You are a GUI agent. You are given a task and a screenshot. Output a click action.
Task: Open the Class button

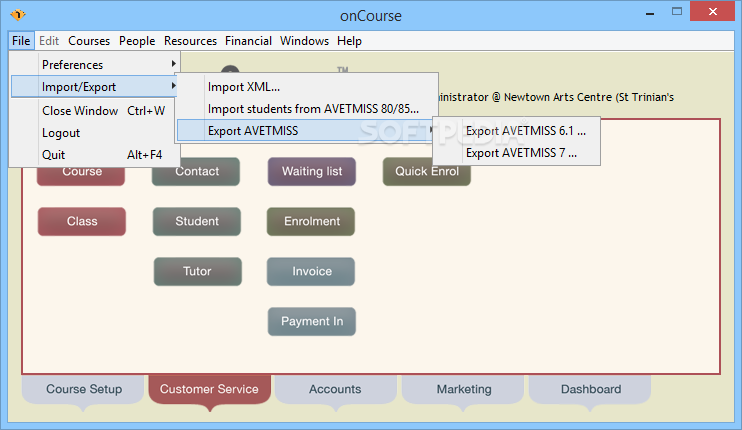(x=82, y=221)
